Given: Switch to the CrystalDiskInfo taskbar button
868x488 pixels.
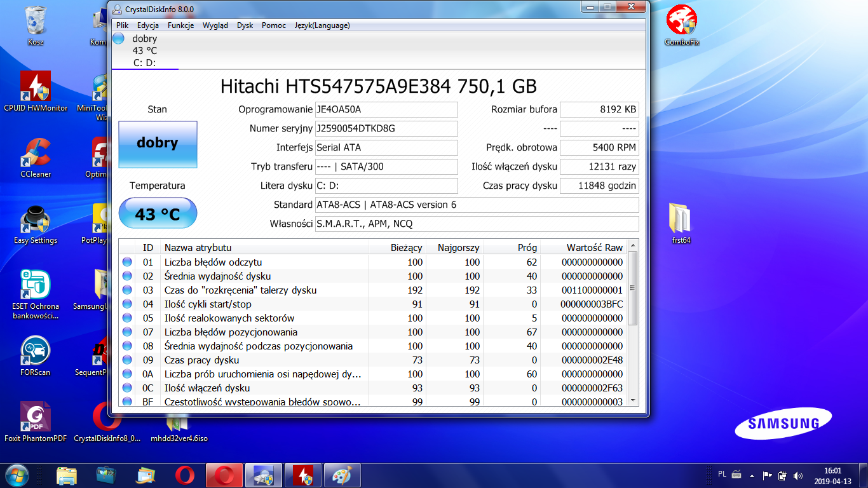Looking at the screenshot, I should pos(264,475).
